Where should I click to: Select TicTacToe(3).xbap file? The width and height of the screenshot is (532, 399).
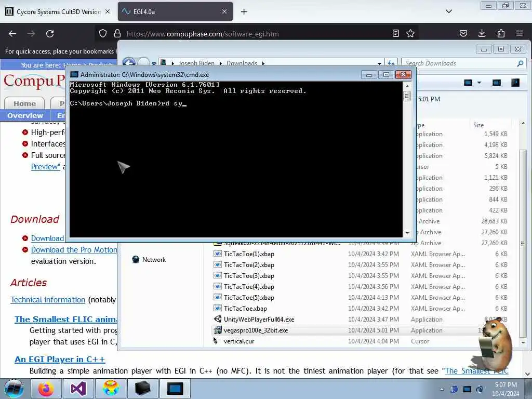pos(249,275)
